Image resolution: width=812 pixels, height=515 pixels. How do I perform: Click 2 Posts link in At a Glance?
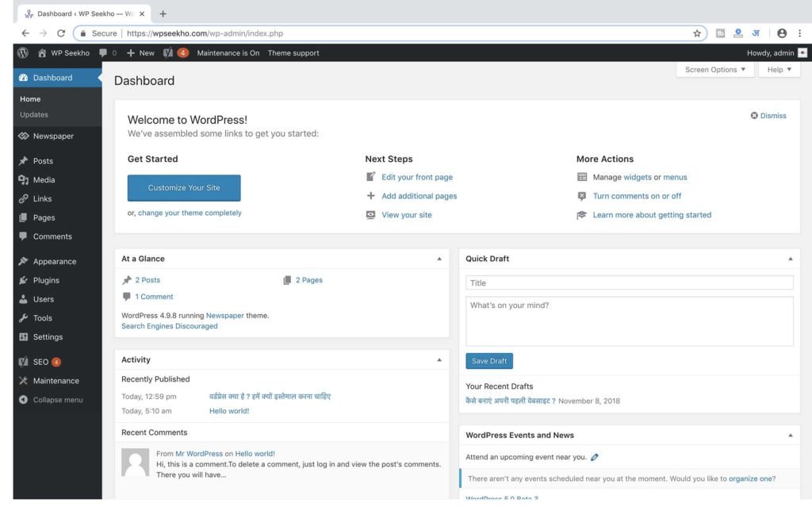tap(147, 280)
